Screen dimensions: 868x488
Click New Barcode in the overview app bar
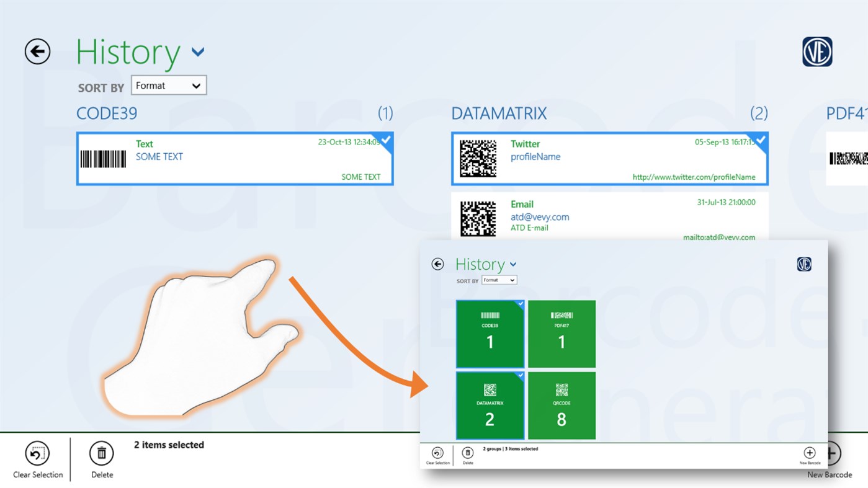coord(810,454)
